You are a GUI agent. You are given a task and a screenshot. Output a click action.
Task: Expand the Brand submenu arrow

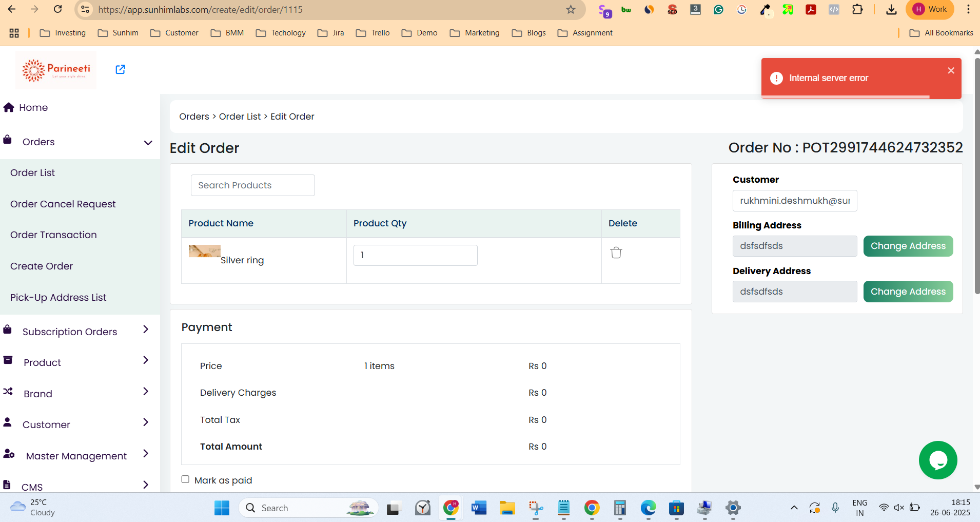click(146, 392)
